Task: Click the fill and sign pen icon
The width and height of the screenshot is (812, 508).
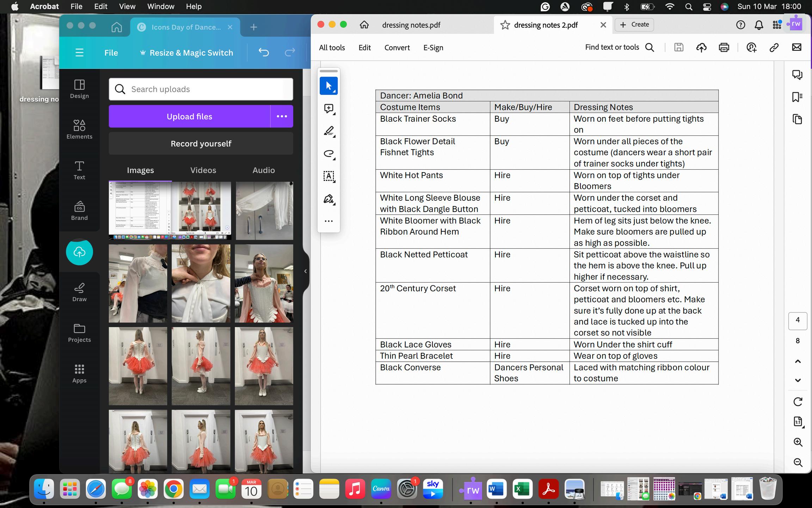Action: pyautogui.click(x=328, y=199)
